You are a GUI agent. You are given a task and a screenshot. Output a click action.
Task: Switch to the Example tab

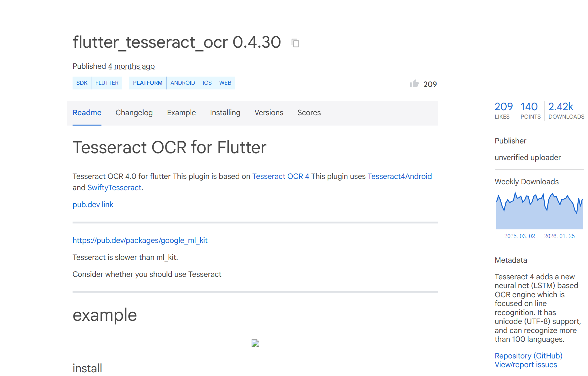(181, 113)
